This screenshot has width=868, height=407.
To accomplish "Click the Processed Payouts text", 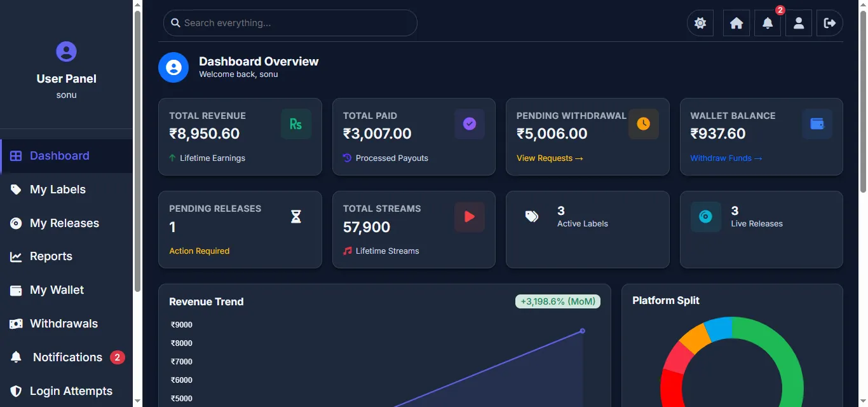I will pos(392,158).
